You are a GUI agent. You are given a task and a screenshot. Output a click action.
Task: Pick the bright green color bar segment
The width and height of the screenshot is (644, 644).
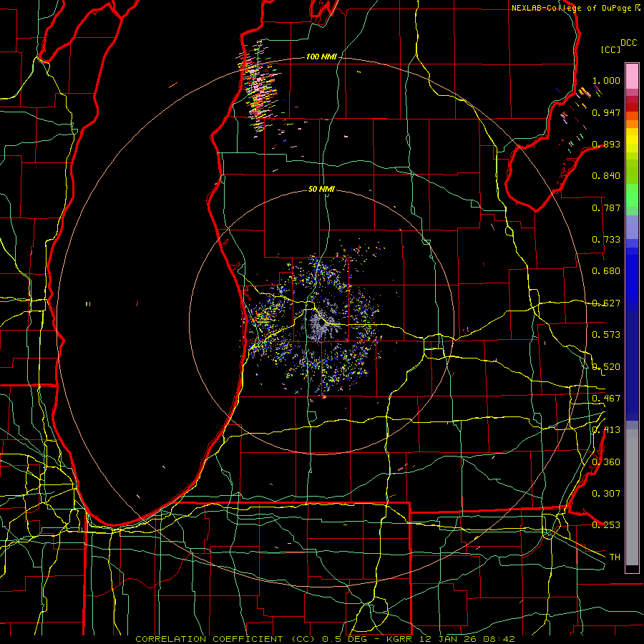[632, 195]
